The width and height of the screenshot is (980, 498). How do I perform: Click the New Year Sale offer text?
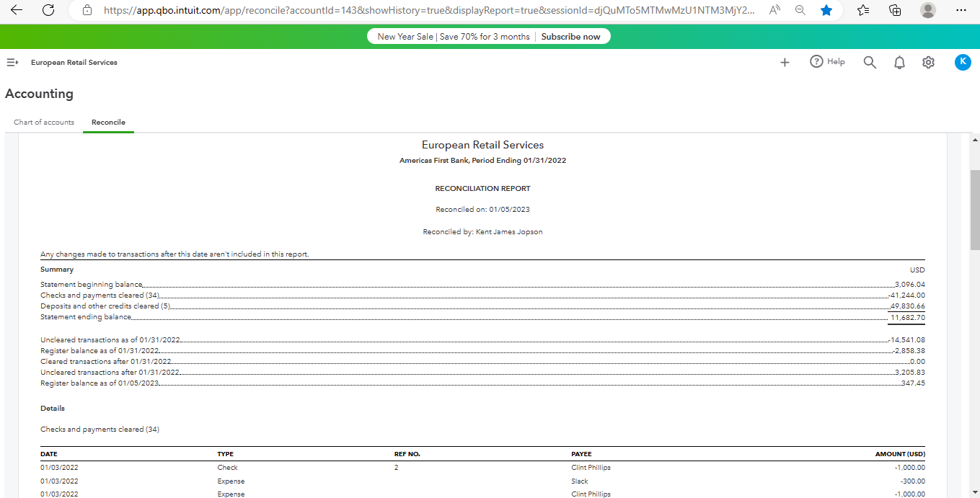pyautogui.click(x=454, y=37)
